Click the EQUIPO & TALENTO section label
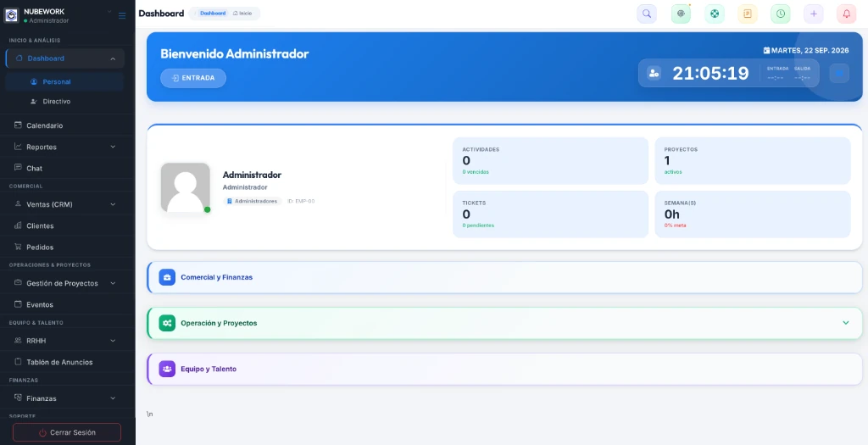The height and width of the screenshot is (445, 868). pos(36,323)
